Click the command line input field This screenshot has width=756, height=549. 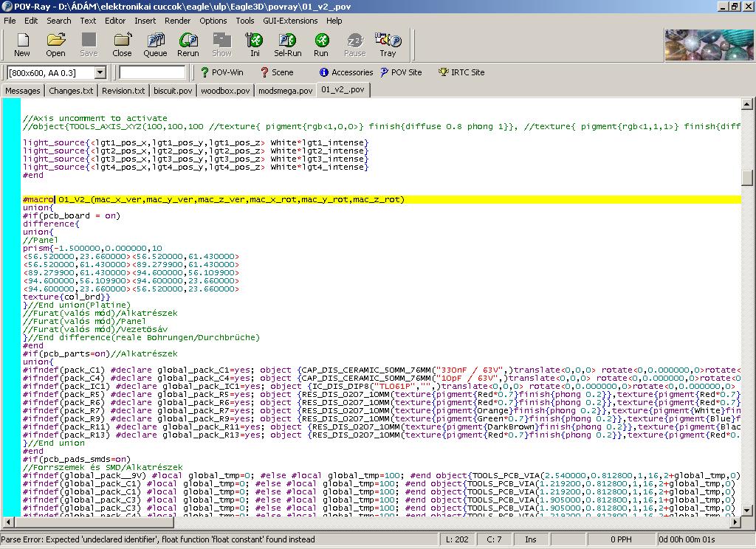(x=152, y=72)
